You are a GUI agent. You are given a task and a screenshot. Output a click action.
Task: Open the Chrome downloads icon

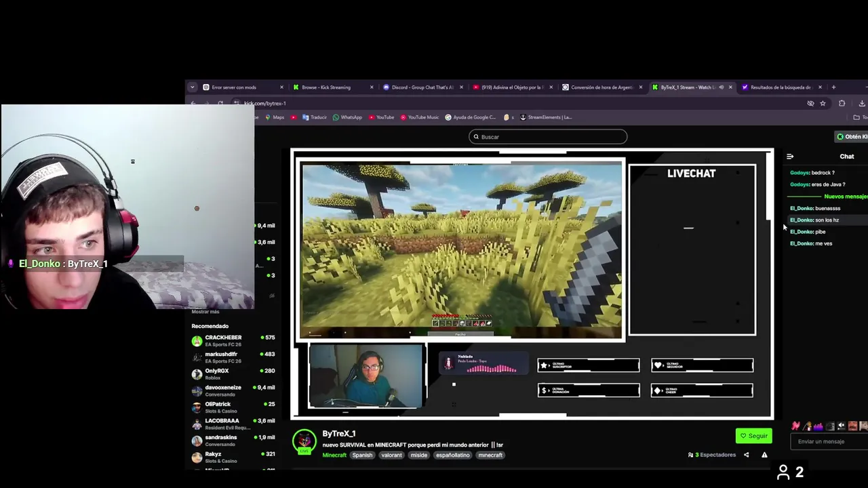coord(862,103)
